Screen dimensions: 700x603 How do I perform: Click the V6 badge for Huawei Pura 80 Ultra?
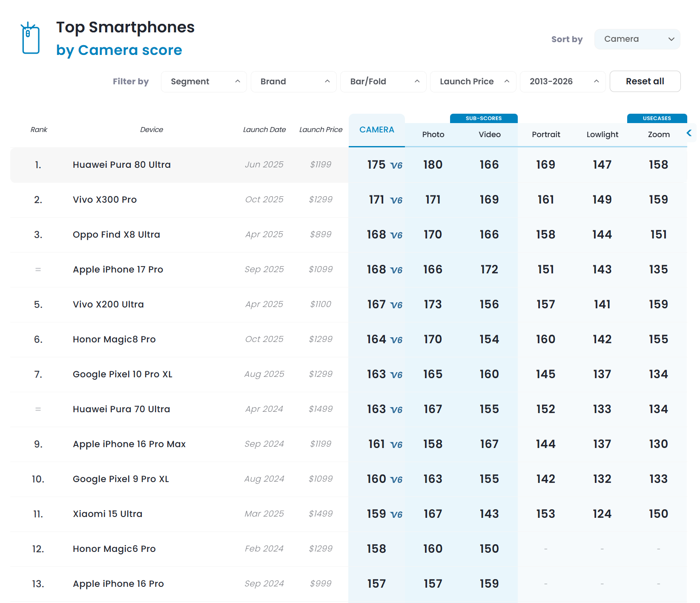tap(396, 165)
